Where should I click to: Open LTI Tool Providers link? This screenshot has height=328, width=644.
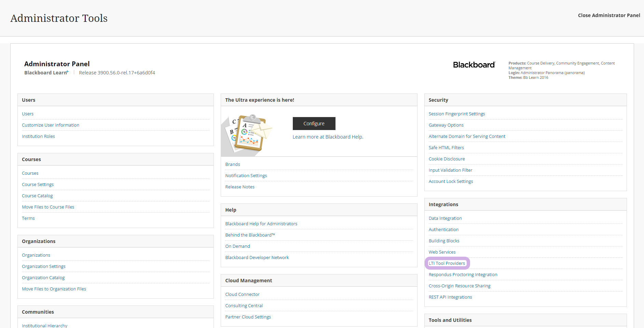[x=447, y=263]
